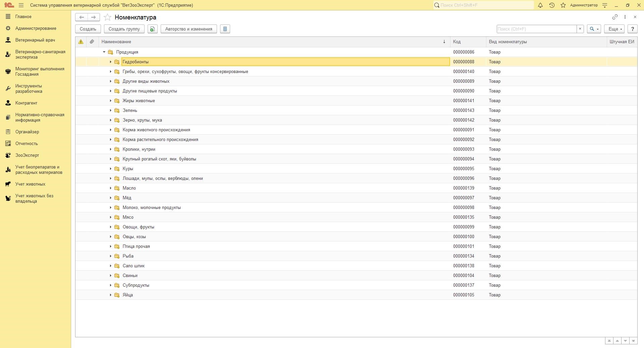Close the Номенклатура form
This screenshot has width=644, height=348.
(x=635, y=17)
